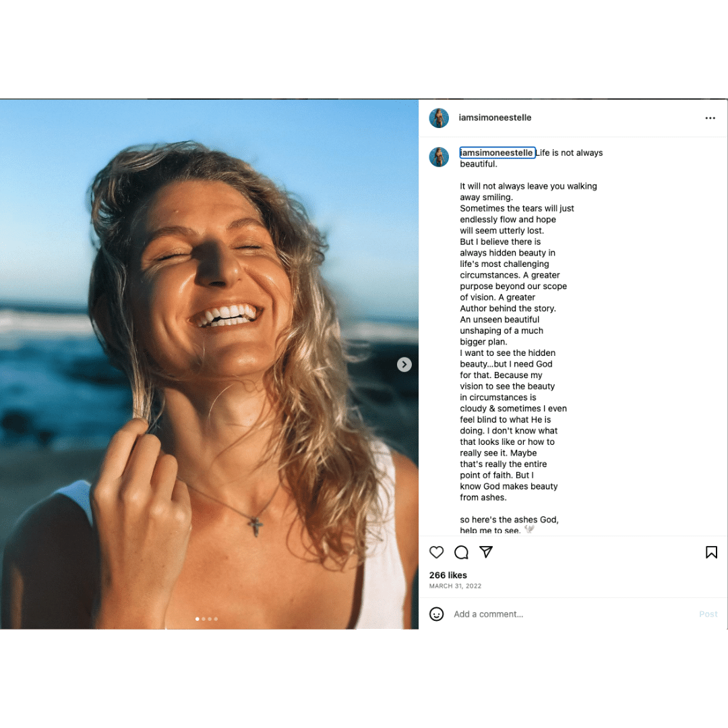The height and width of the screenshot is (728, 728).
Task: Open the emoji picker in comment box
Action: pos(437,614)
